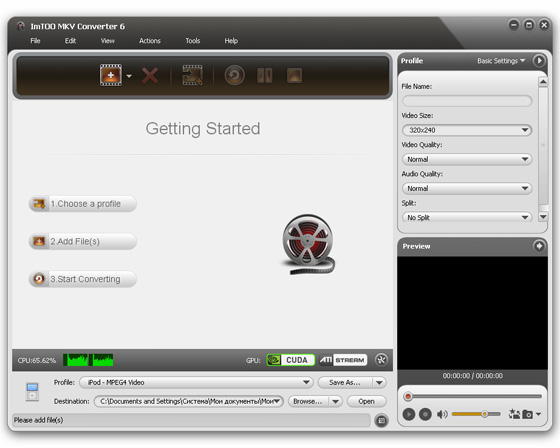Click the stop conversion icon

tap(294, 75)
